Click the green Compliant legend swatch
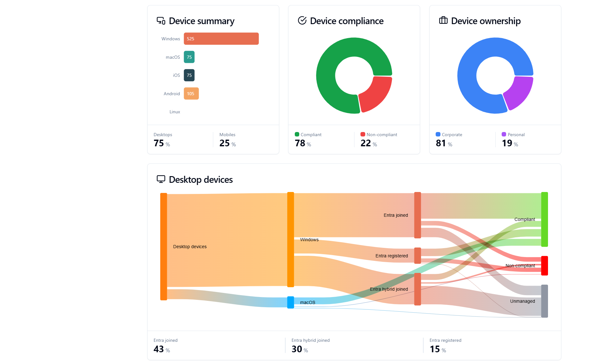 coord(297,134)
